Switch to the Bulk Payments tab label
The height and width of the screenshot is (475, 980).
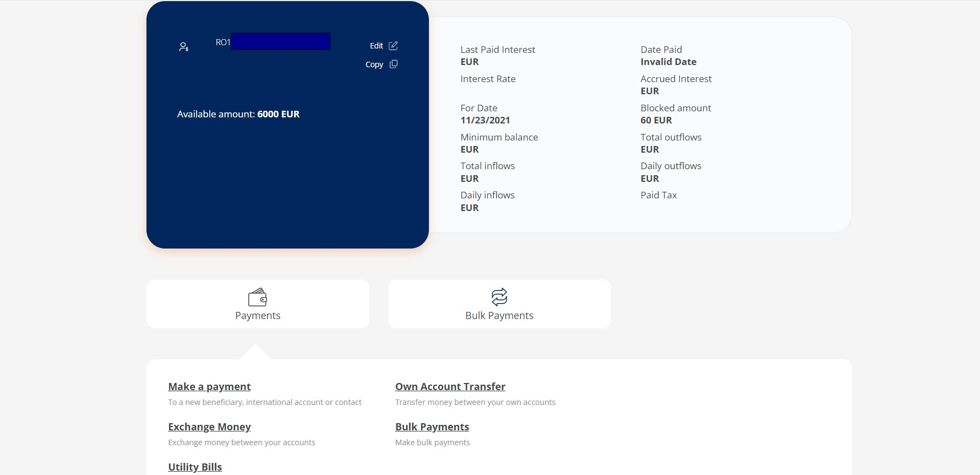tap(499, 316)
